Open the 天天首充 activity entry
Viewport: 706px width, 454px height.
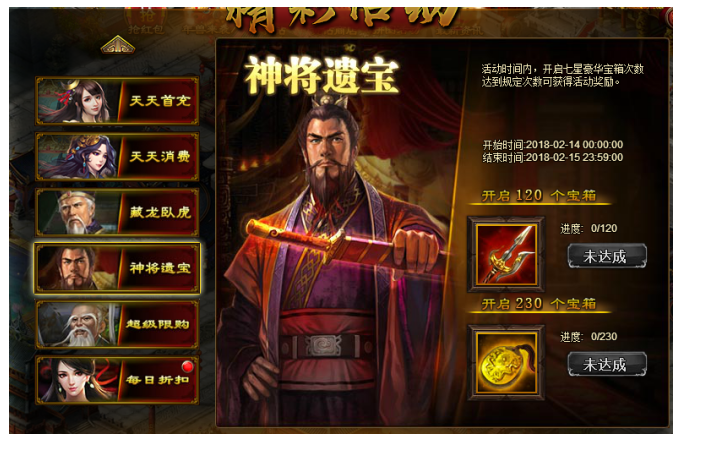tap(117, 101)
